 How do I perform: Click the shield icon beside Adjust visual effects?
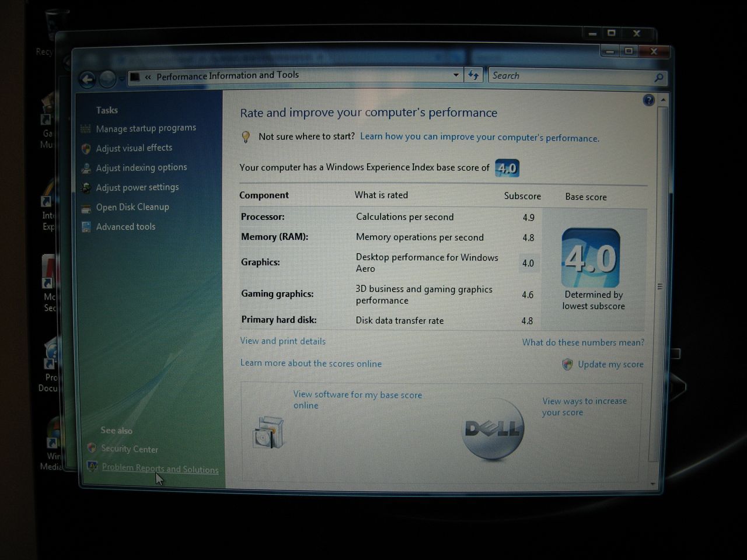pyautogui.click(x=86, y=148)
